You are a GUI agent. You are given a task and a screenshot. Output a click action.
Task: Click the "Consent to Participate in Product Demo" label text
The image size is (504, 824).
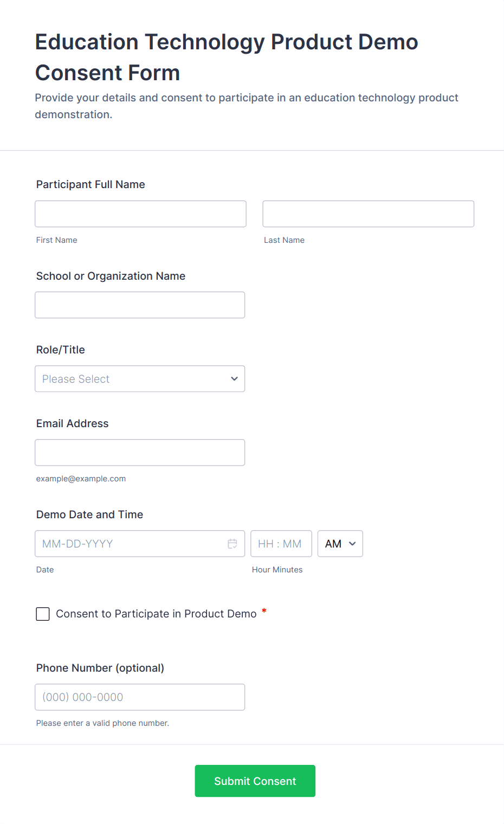click(156, 614)
